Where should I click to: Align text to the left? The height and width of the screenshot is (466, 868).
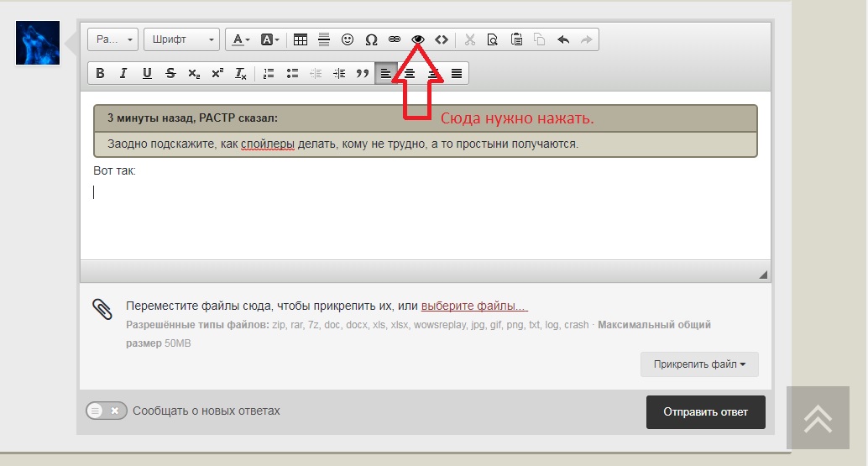point(386,73)
